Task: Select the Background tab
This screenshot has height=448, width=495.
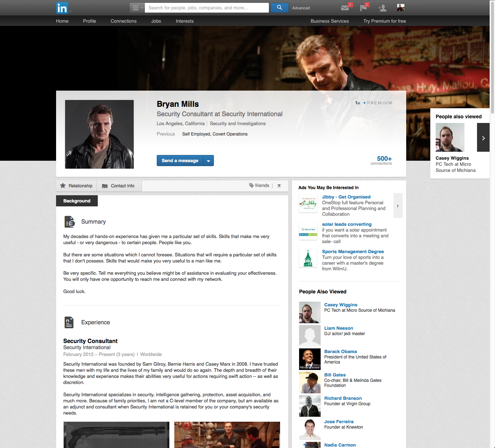Action: pyautogui.click(x=77, y=201)
